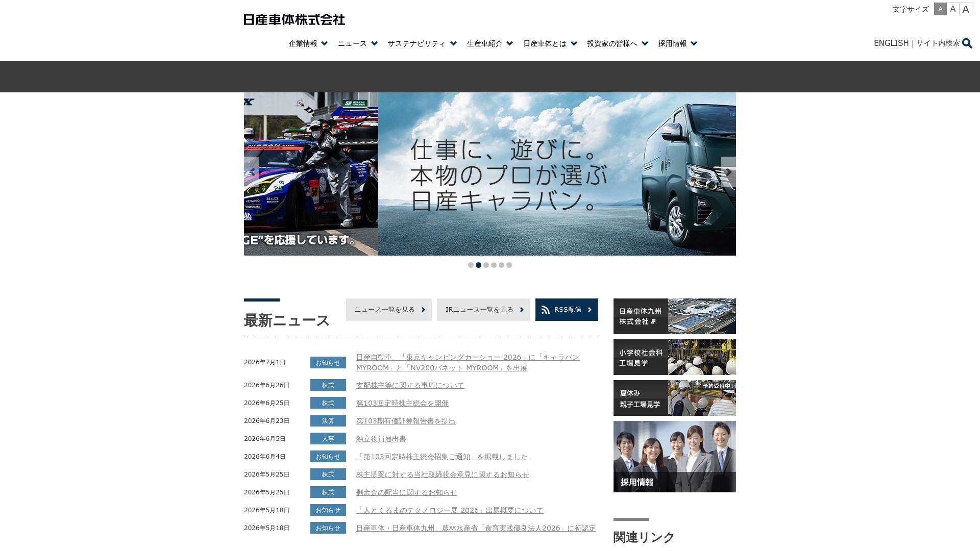
Task: Show next carousel slide arrow
Action: (x=728, y=172)
